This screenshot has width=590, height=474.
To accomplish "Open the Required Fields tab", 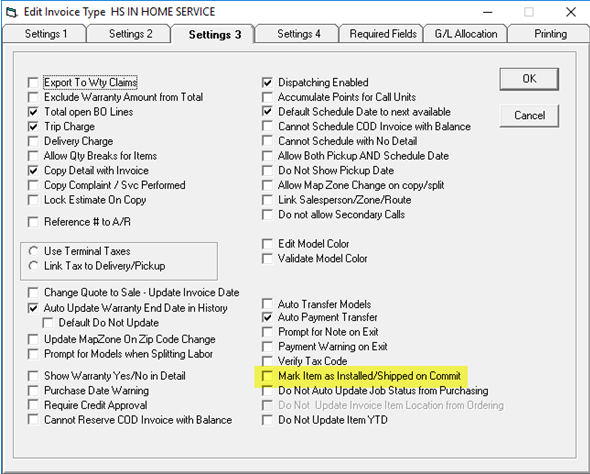I will pyautogui.click(x=382, y=34).
